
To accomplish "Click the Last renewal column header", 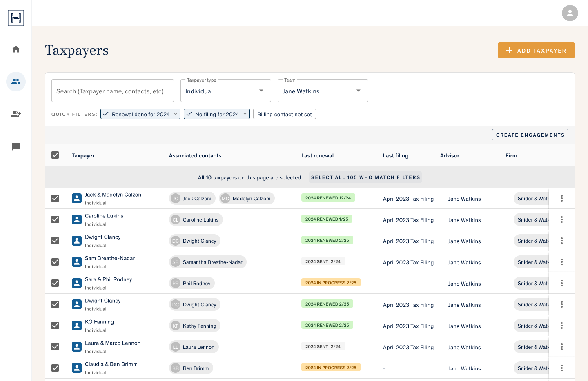I will tap(317, 155).
